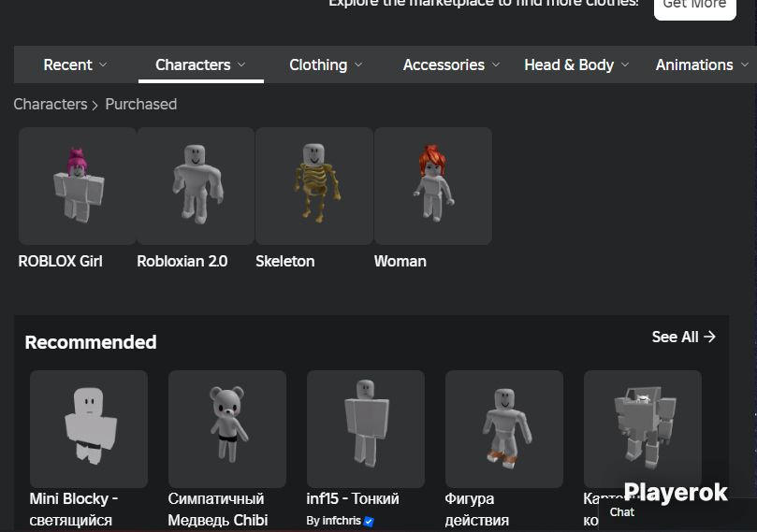This screenshot has width=757, height=532.
Task: Open See All recommended items
Action: (684, 337)
